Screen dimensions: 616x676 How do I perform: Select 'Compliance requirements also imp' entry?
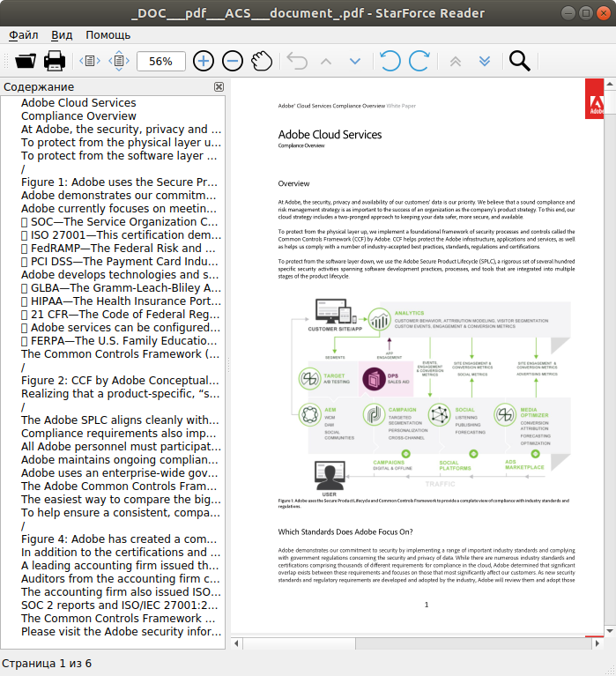coord(119,434)
